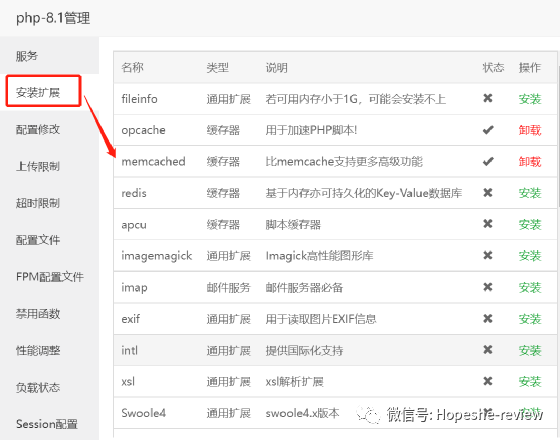The width and height of the screenshot is (560, 440).
Task: Install the fileinfo extension
Action: click(530, 99)
